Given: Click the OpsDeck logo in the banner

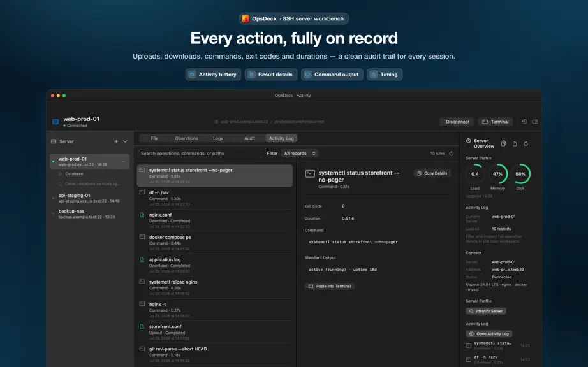Looking at the screenshot, I should [x=246, y=18].
